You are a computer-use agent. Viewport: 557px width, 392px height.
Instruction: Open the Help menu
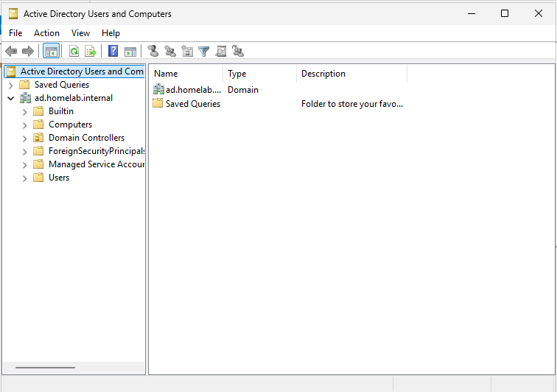[x=111, y=33]
